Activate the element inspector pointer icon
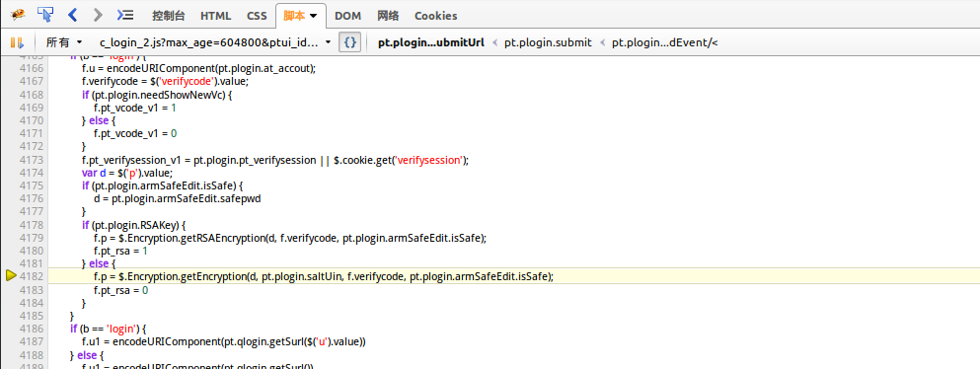980x369 pixels. pyautogui.click(x=45, y=15)
